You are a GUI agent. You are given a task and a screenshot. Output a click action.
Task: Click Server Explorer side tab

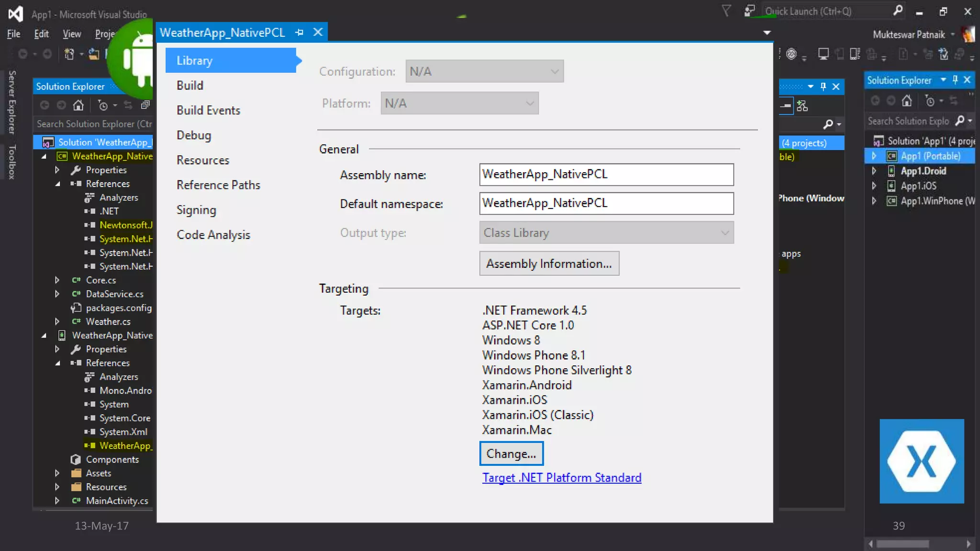point(12,102)
